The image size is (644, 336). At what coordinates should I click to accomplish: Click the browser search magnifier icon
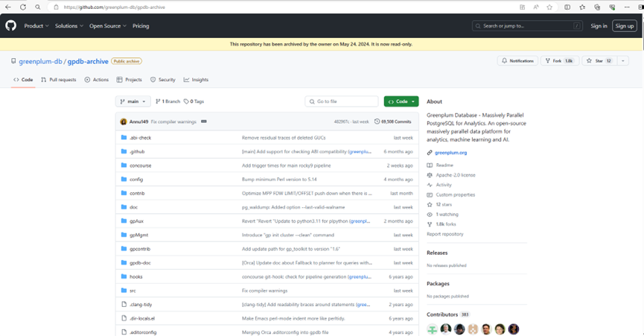[38, 7]
